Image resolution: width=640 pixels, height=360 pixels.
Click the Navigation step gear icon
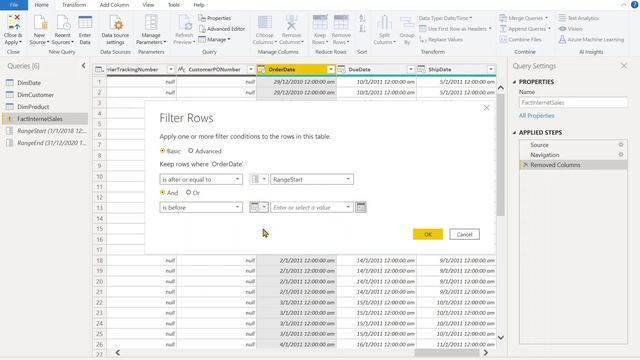click(x=621, y=155)
